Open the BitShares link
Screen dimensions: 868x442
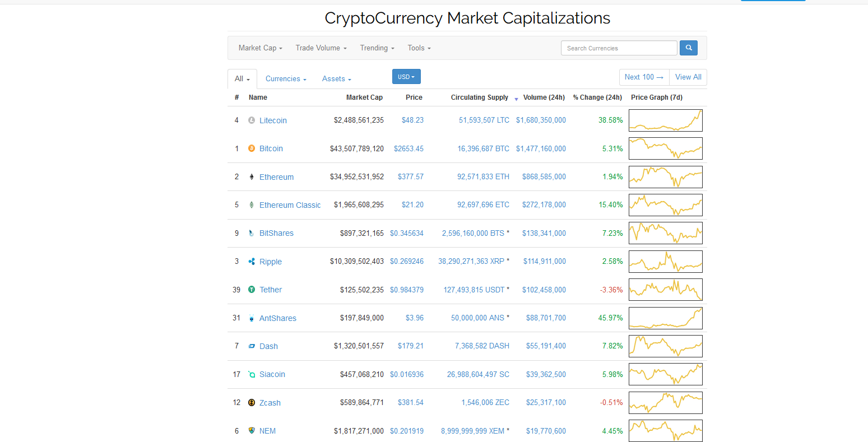(x=276, y=233)
